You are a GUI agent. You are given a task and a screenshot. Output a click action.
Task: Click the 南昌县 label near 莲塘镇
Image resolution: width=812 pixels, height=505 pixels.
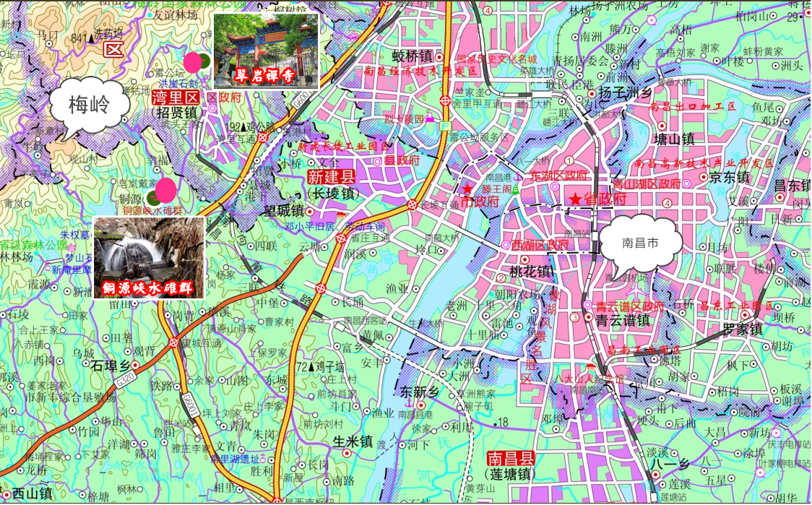[x=511, y=457]
